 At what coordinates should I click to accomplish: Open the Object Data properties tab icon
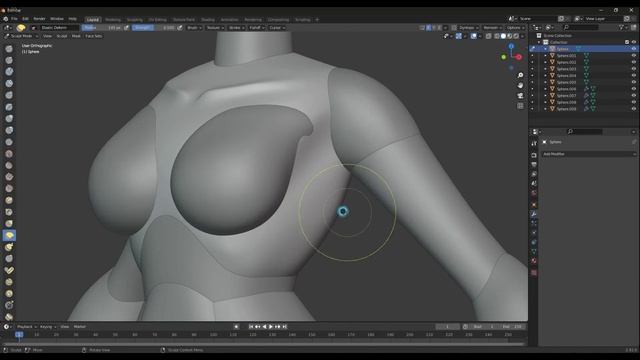534,252
